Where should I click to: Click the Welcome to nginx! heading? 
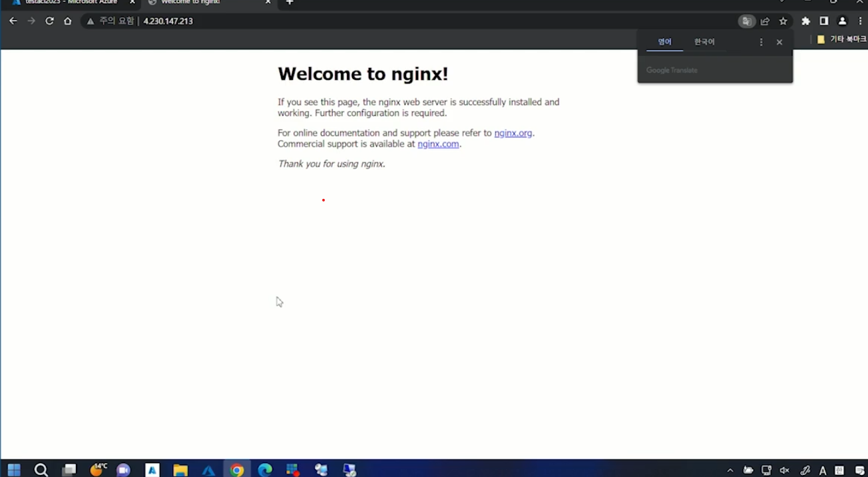point(363,74)
